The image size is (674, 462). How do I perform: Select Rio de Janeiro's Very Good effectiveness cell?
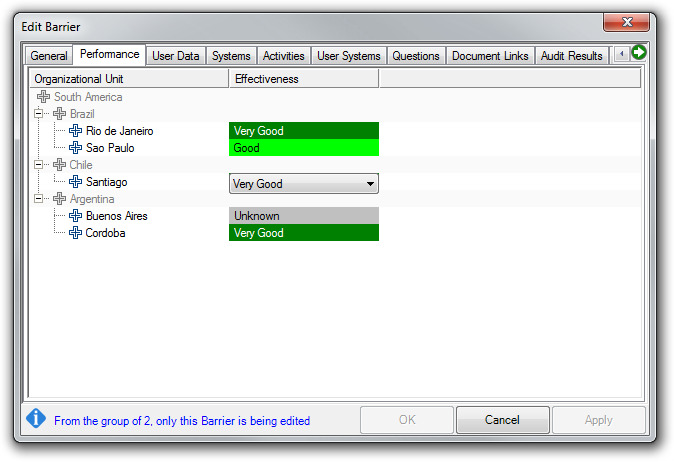coord(304,131)
